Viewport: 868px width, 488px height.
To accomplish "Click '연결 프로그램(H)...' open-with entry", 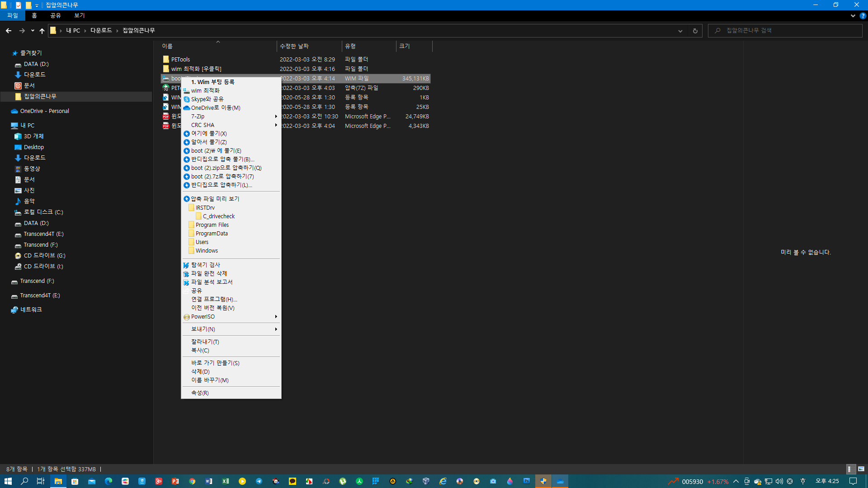I will click(x=231, y=299).
